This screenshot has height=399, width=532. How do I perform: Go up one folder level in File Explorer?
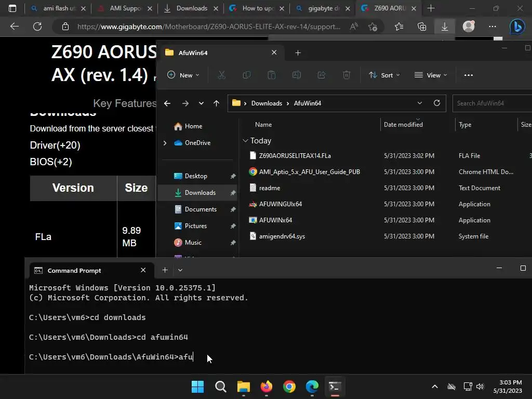click(217, 103)
